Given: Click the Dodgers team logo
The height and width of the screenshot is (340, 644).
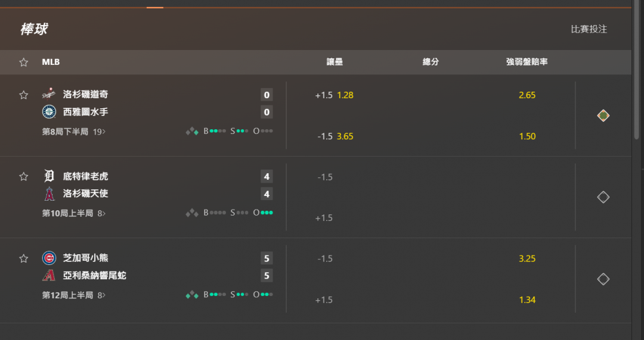Looking at the screenshot, I should coord(49,94).
